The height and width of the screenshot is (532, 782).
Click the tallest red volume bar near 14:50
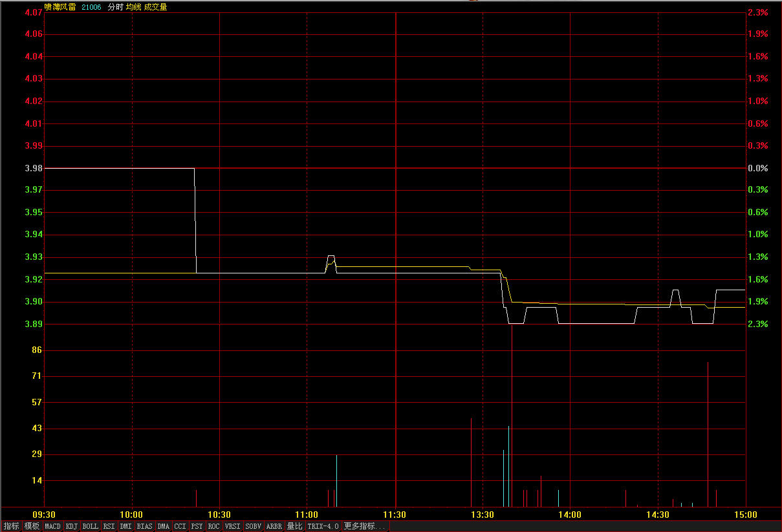(708, 434)
